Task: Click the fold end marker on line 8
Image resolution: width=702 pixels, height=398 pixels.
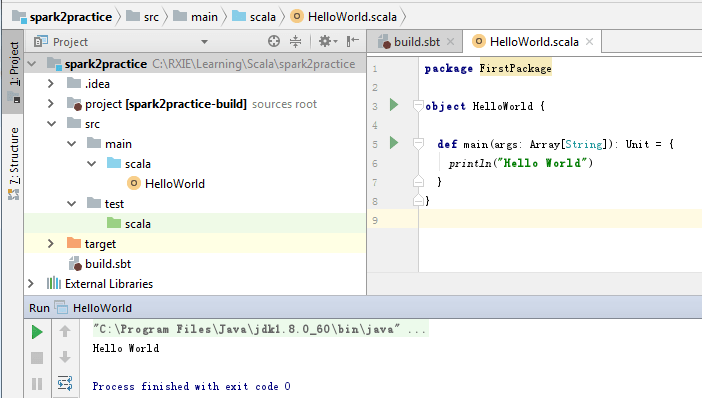Action: (x=418, y=201)
